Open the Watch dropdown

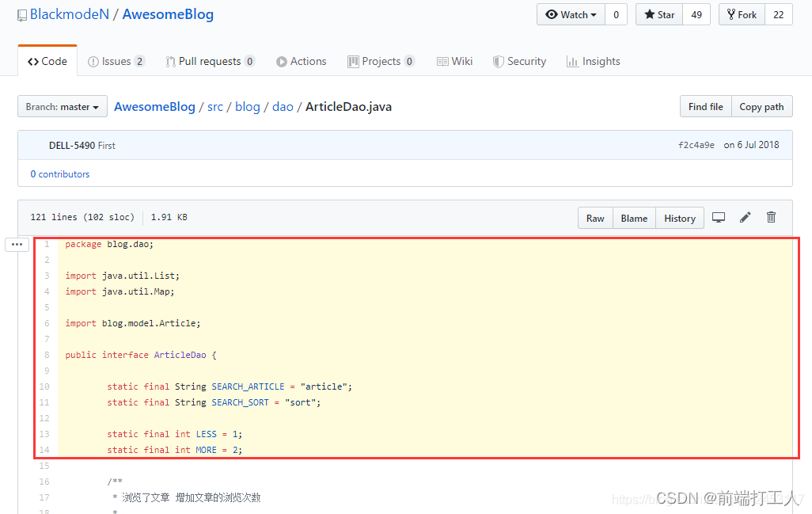click(x=571, y=14)
